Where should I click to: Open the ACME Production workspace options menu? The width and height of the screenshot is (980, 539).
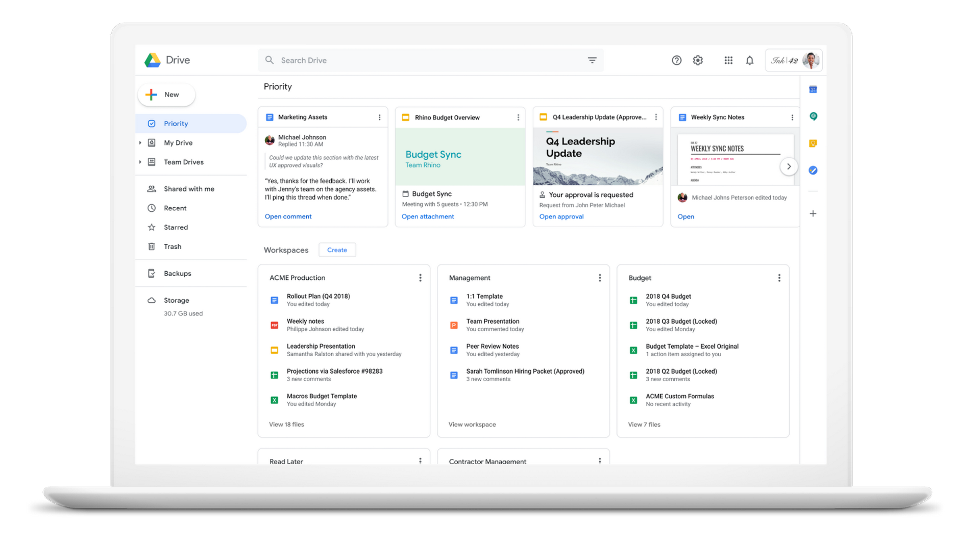click(420, 278)
